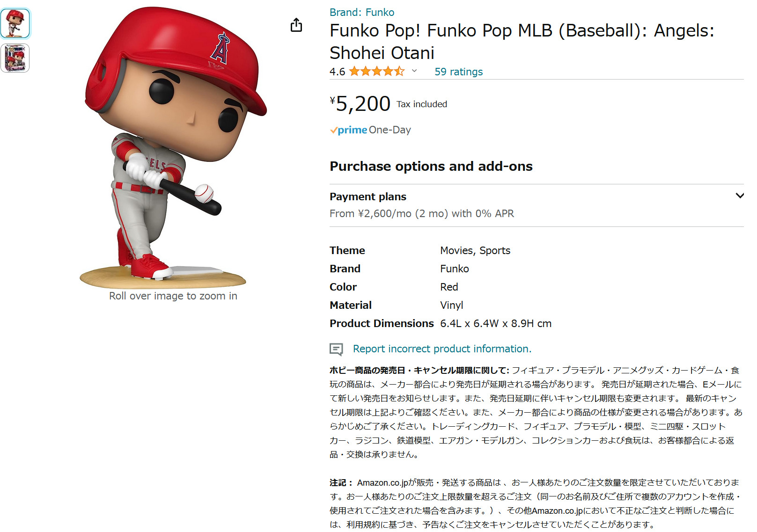757x532 pixels.
Task: Open the rating breakdown dropdown arrow
Action: tap(414, 71)
